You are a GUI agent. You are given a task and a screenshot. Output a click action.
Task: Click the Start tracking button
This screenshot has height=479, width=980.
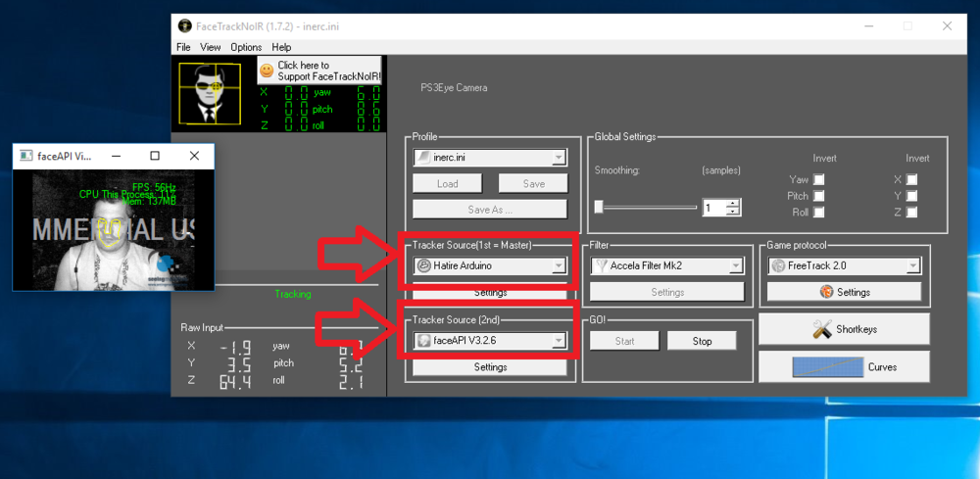(x=624, y=341)
